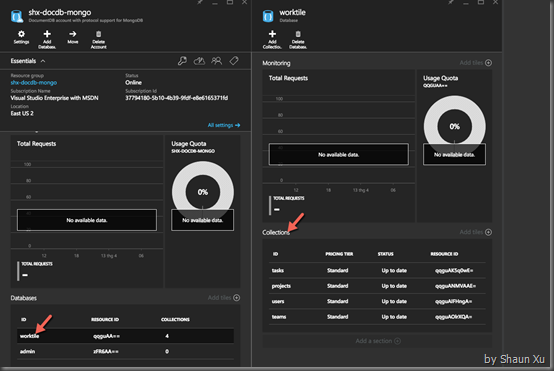Click Add tiles in Databases section
554x371 pixels.
tap(224, 298)
